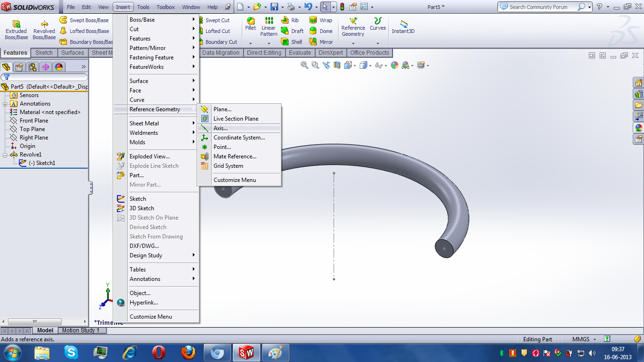
Task: Choose 3D Sketch from Insert menu
Action: (157, 208)
